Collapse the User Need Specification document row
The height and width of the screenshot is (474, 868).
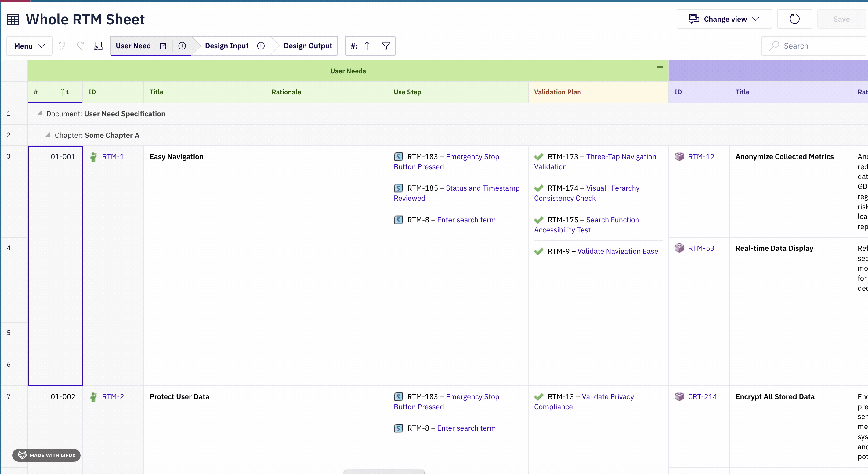[x=39, y=113]
